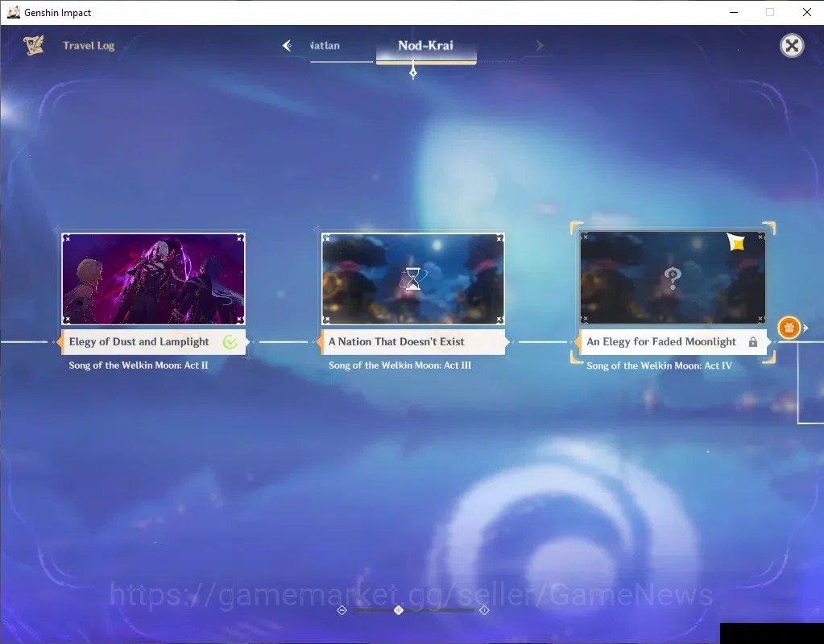Click the orange gift reward icon
This screenshot has width=824, height=644.
[x=789, y=328]
